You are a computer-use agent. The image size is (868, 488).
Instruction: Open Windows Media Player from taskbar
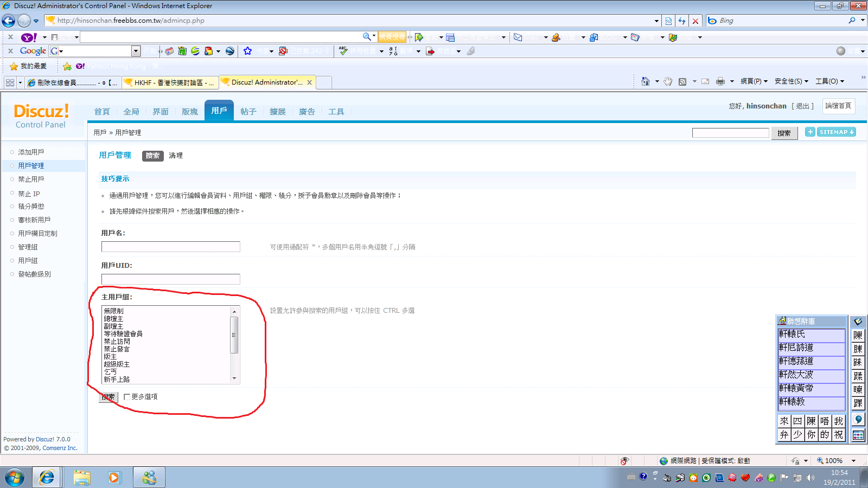114,477
